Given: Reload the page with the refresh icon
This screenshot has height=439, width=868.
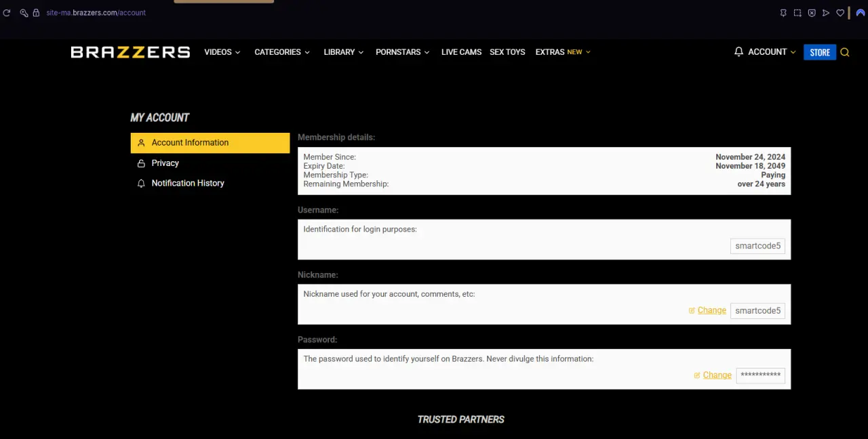Looking at the screenshot, I should 7,12.
